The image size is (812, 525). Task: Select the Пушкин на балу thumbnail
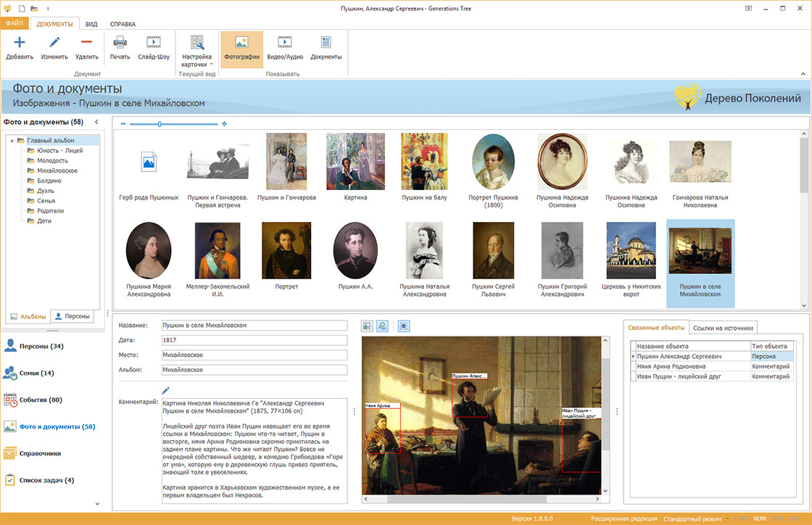(x=424, y=168)
